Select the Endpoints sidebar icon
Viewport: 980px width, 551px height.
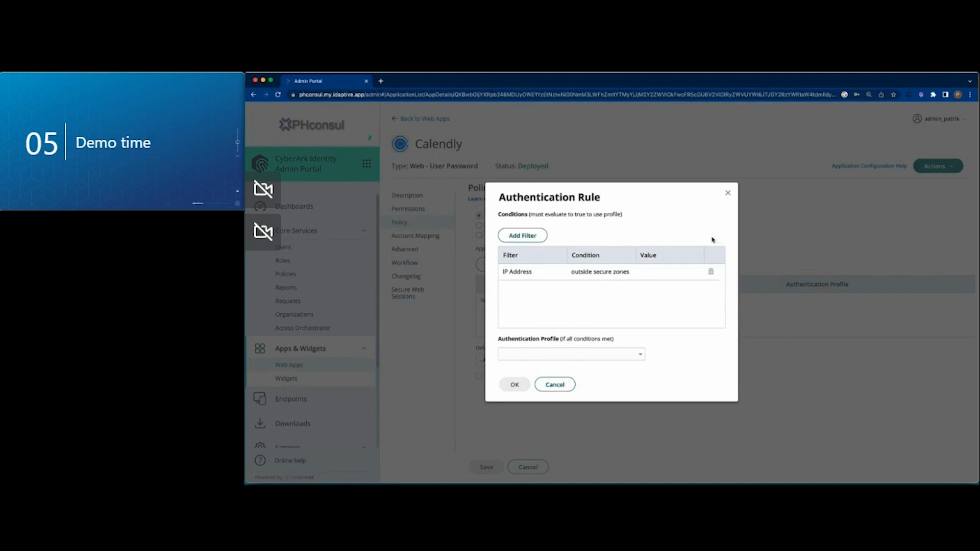click(x=260, y=398)
